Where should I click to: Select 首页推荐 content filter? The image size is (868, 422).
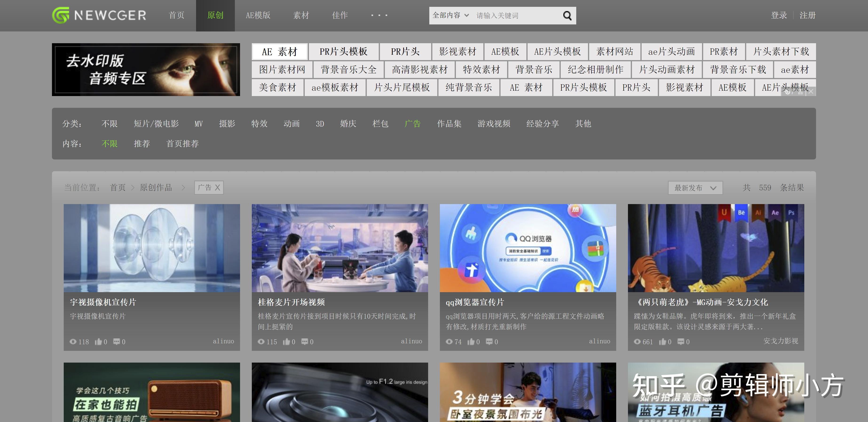[x=183, y=144]
